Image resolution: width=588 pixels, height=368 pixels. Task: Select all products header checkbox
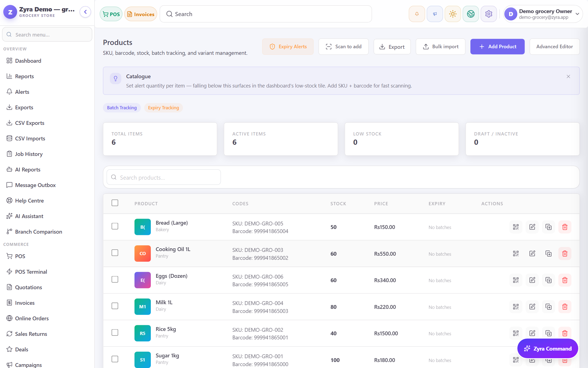tap(115, 203)
